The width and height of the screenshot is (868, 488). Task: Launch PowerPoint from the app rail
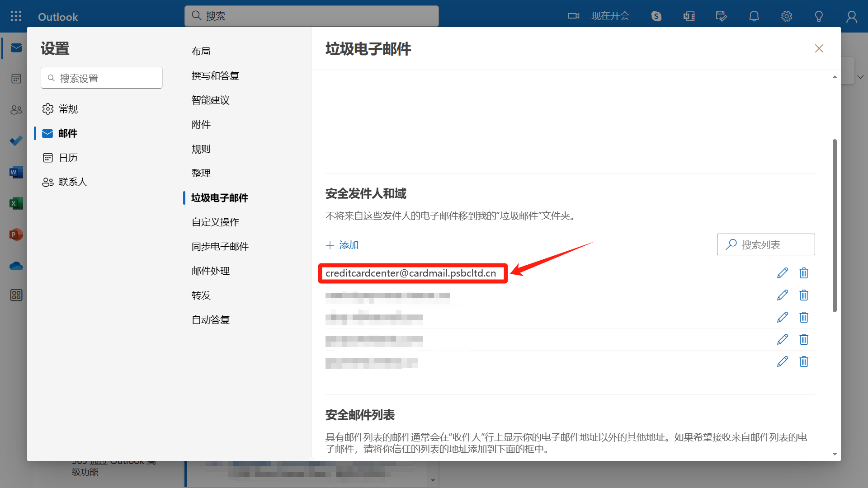16,235
